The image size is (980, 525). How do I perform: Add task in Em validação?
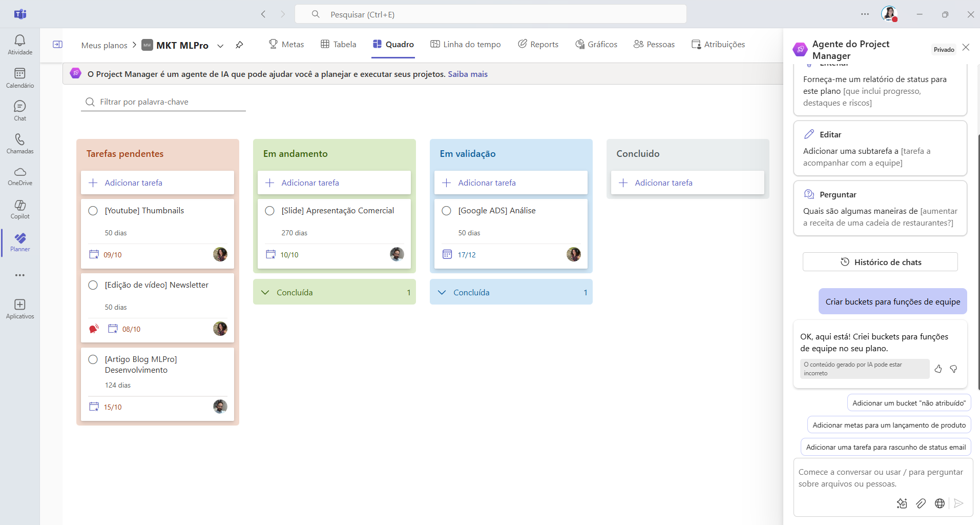[511, 183]
